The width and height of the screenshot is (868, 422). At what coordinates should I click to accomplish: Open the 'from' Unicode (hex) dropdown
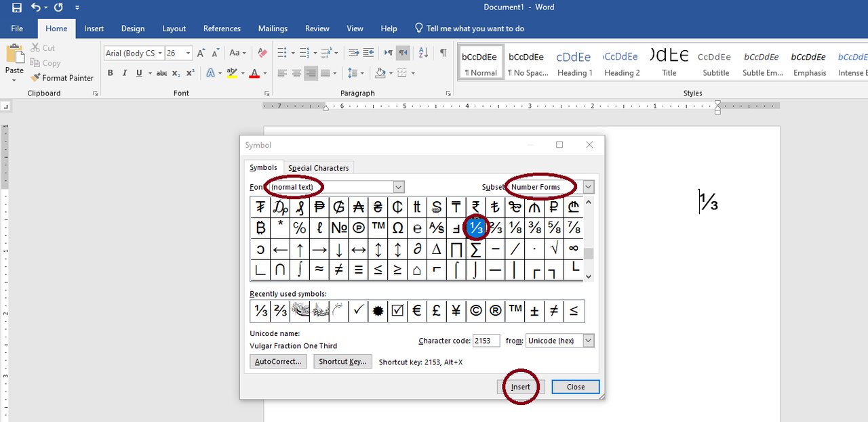588,341
